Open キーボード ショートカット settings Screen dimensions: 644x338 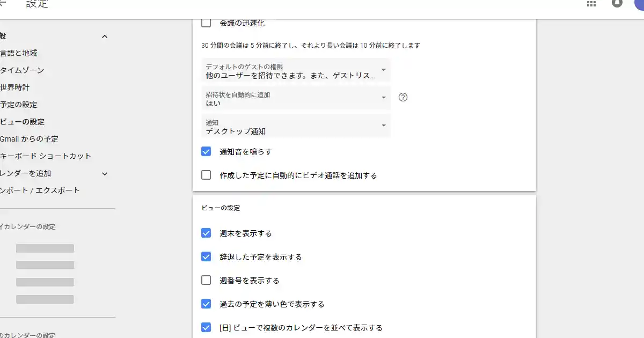click(46, 156)
